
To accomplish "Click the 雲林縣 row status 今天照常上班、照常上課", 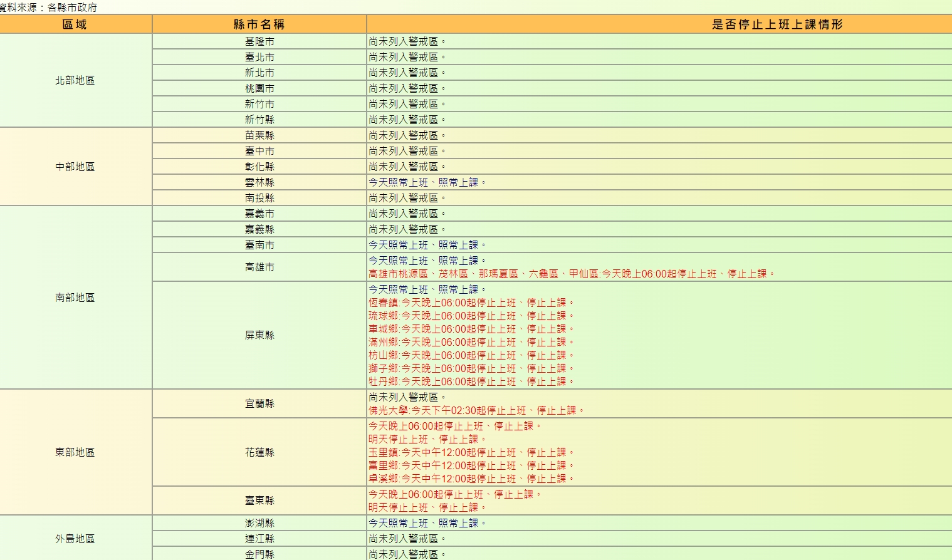I will point(427,182).
